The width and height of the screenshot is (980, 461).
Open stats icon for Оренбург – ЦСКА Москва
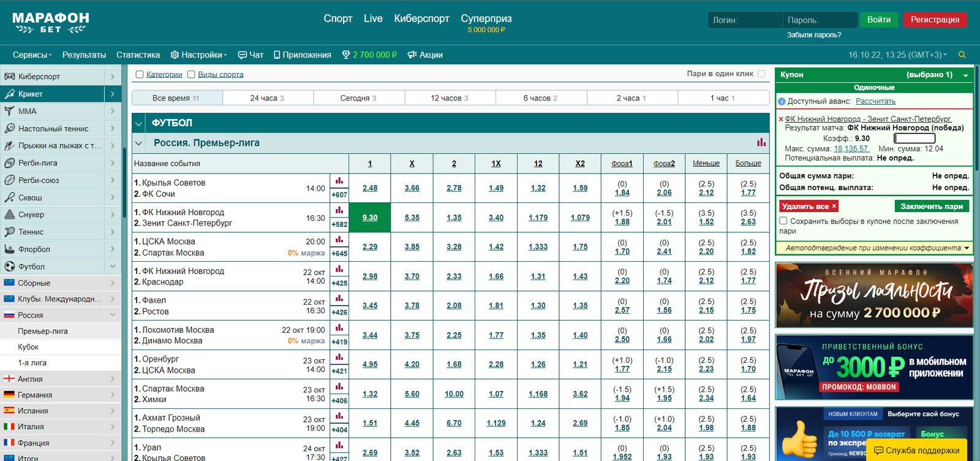[x=339, y=357]
